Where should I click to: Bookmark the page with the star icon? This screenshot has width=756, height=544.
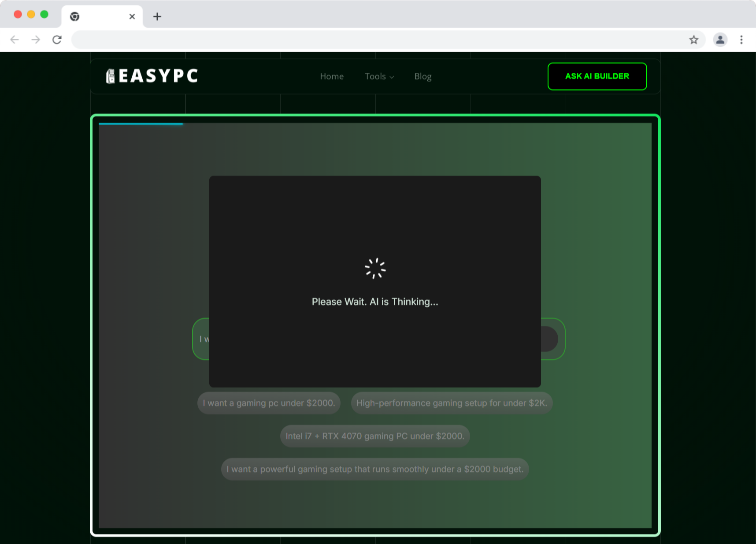(694, 39)
